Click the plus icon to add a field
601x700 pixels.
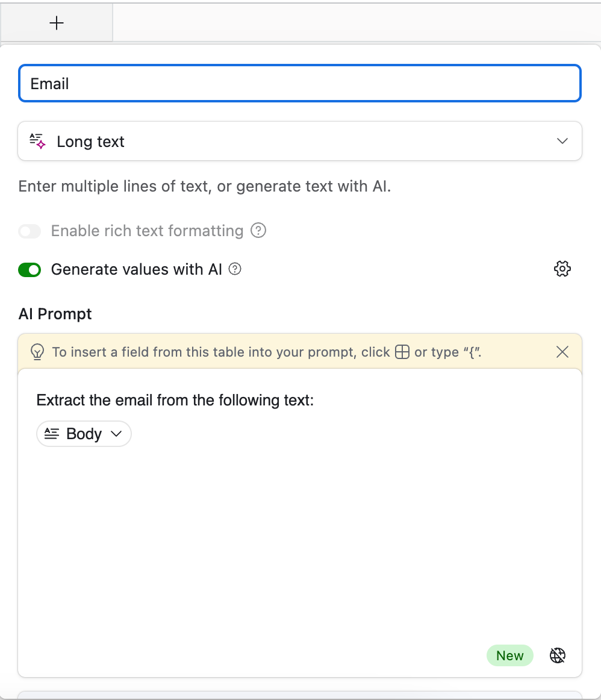(x=57, y=23)
